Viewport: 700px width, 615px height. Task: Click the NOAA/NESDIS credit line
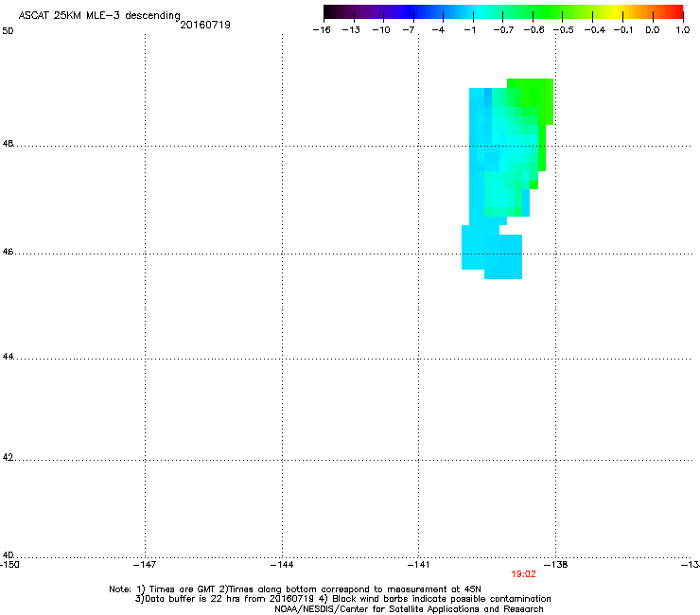[409, 609]
